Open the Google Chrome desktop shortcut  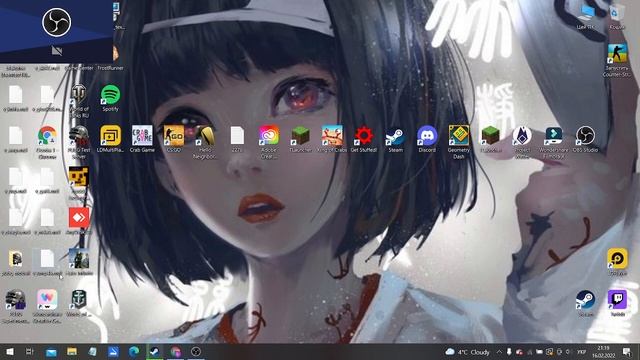coord(47,136)
